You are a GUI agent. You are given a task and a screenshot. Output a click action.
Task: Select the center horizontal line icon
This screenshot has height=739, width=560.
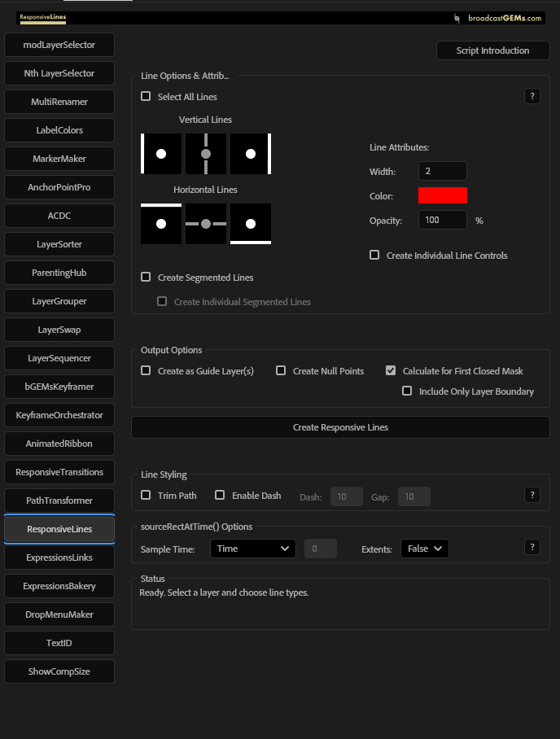click(206, 224)
